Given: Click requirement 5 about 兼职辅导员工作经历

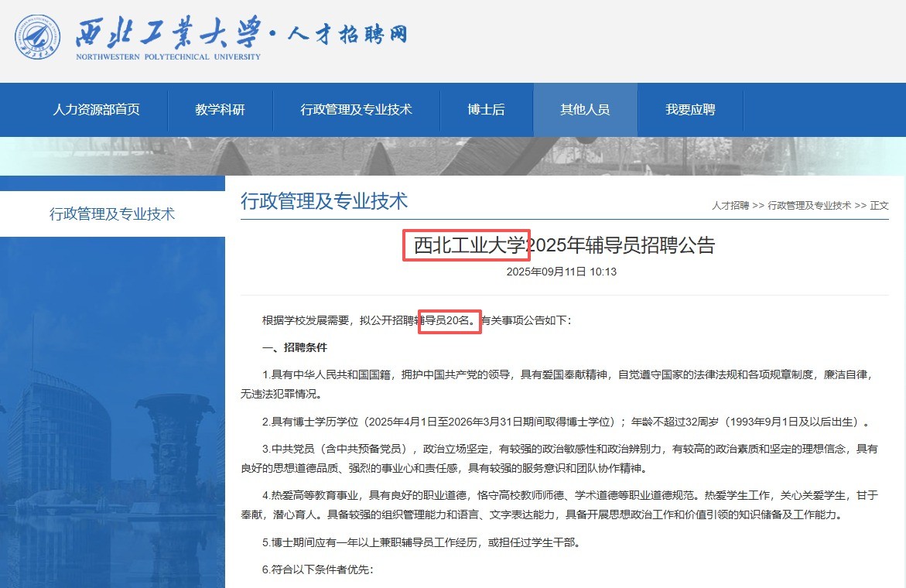Looking at the screenshot, I should (x=421, y=542).
